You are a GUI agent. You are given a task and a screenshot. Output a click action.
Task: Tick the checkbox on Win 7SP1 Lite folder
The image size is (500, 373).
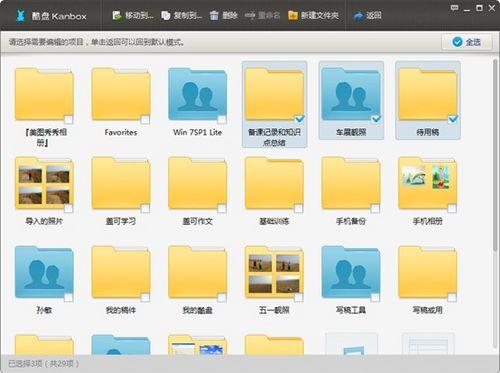pos(222,119)
